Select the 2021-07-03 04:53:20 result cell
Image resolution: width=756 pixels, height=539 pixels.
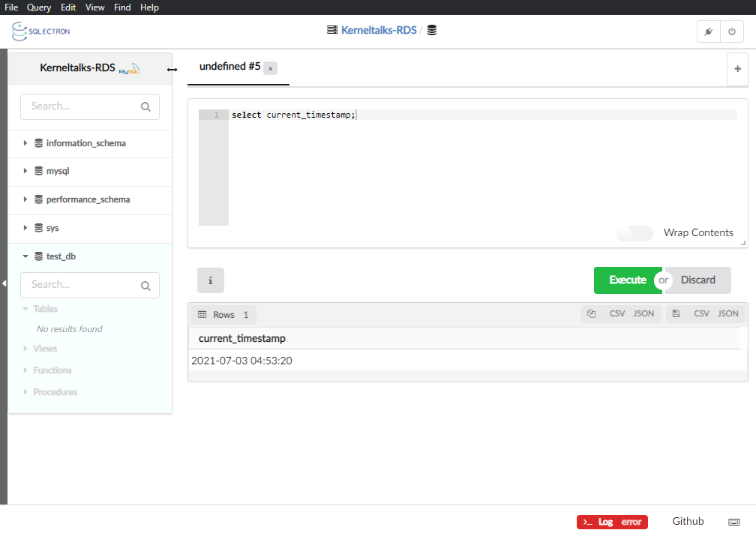(241, 361)
